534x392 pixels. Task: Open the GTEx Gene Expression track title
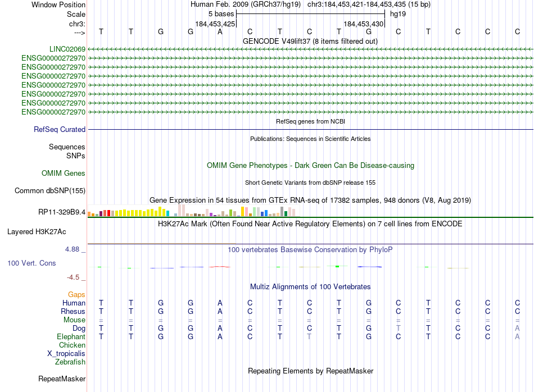[310, 200]
